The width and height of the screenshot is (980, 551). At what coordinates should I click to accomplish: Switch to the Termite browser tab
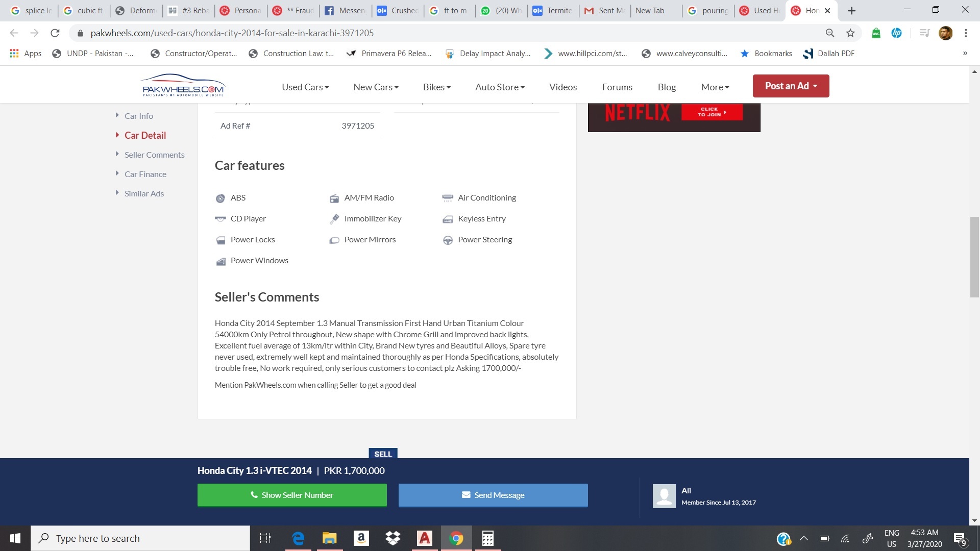553,11
